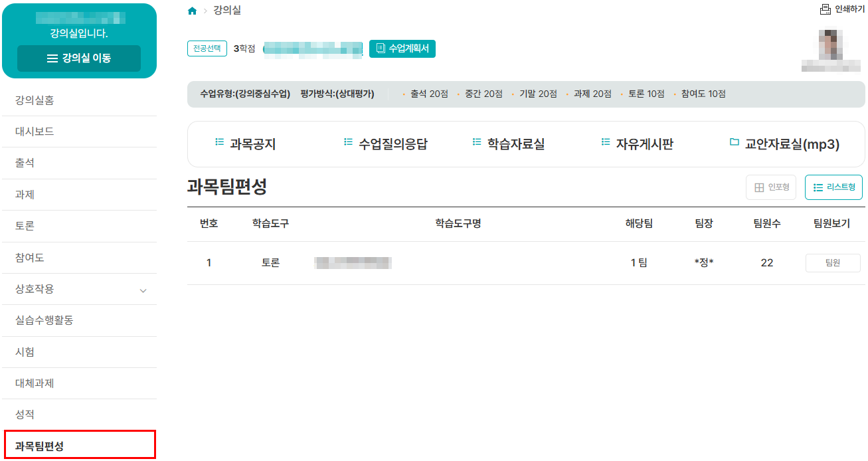
Task: Open 학습자료실 board tab
Action: 509,144
